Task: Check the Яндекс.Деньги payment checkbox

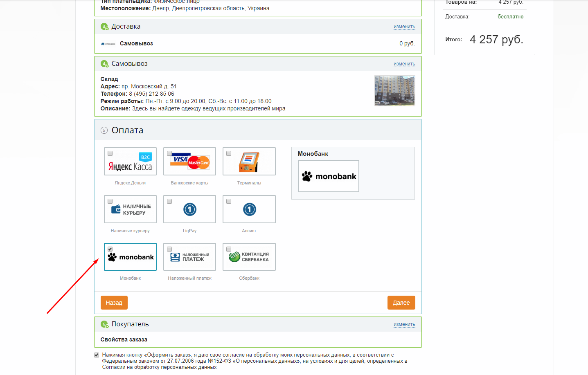Action: 110,153
